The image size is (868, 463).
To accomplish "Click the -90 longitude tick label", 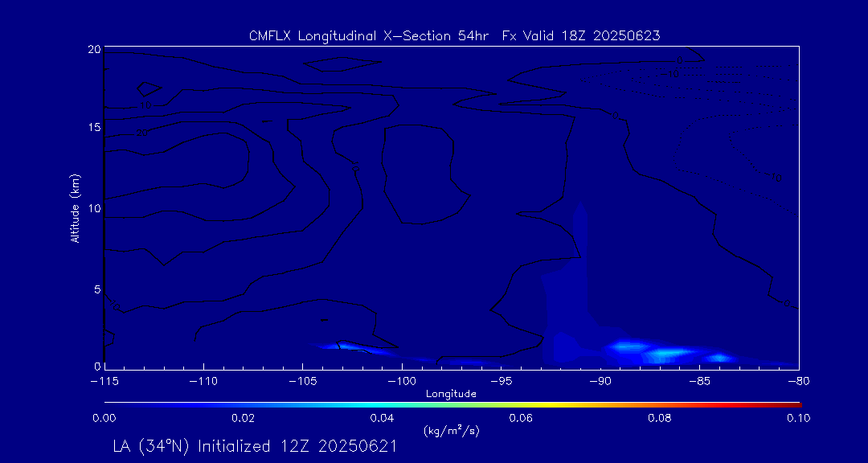I will tap(600, 382).
